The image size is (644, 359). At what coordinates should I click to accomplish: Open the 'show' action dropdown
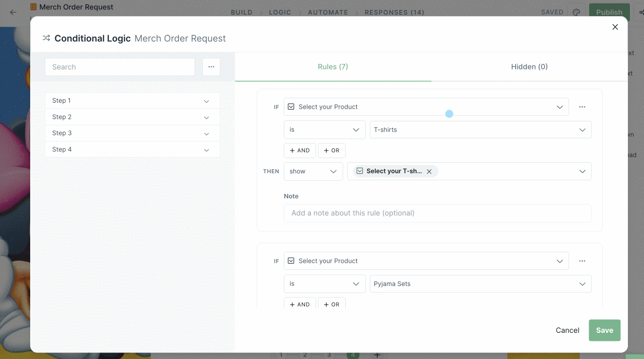coord(313,171)
